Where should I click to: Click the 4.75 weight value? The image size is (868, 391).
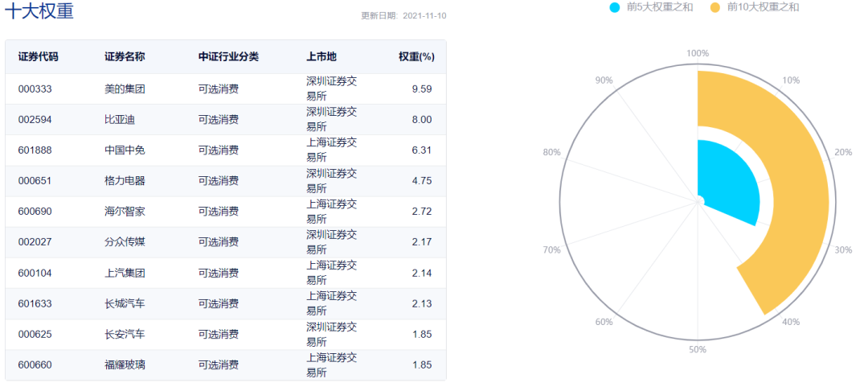(422, 180)
